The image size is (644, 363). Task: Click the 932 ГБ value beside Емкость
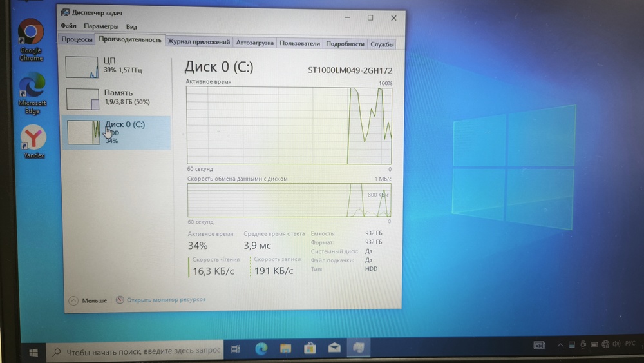374,233
